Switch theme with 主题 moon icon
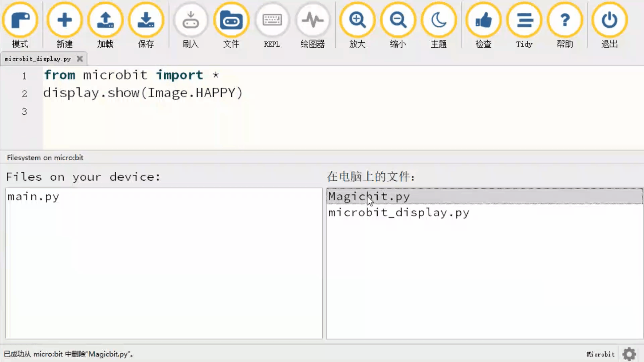 [439, 25]
